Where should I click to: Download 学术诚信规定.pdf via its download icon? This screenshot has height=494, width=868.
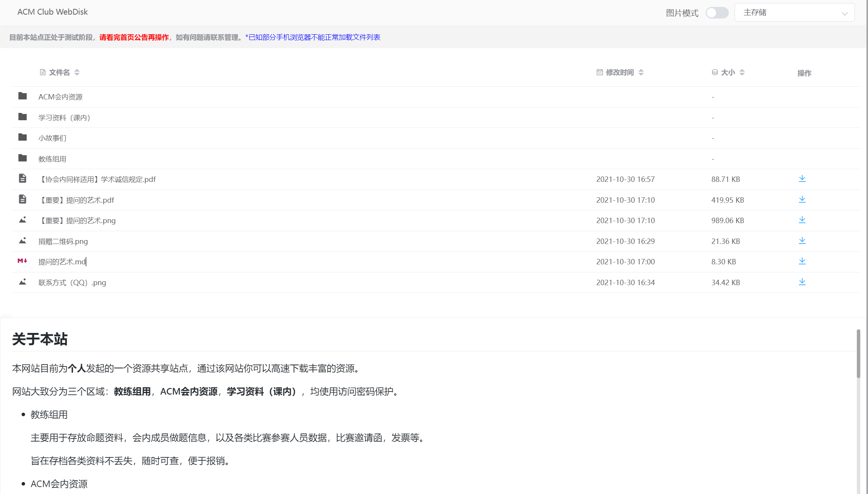(802, 179)
